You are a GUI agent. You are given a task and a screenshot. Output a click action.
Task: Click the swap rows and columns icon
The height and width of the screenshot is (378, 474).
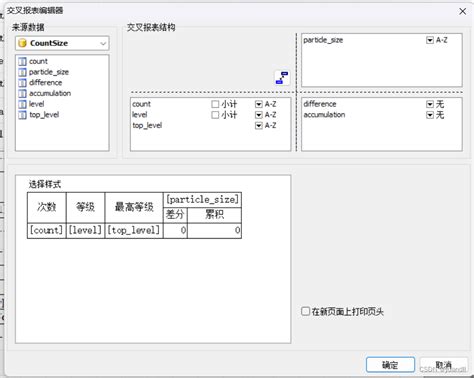point(282,78)
